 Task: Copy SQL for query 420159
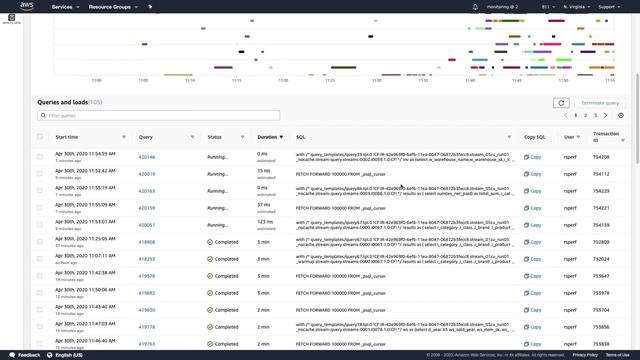(533, 208)
